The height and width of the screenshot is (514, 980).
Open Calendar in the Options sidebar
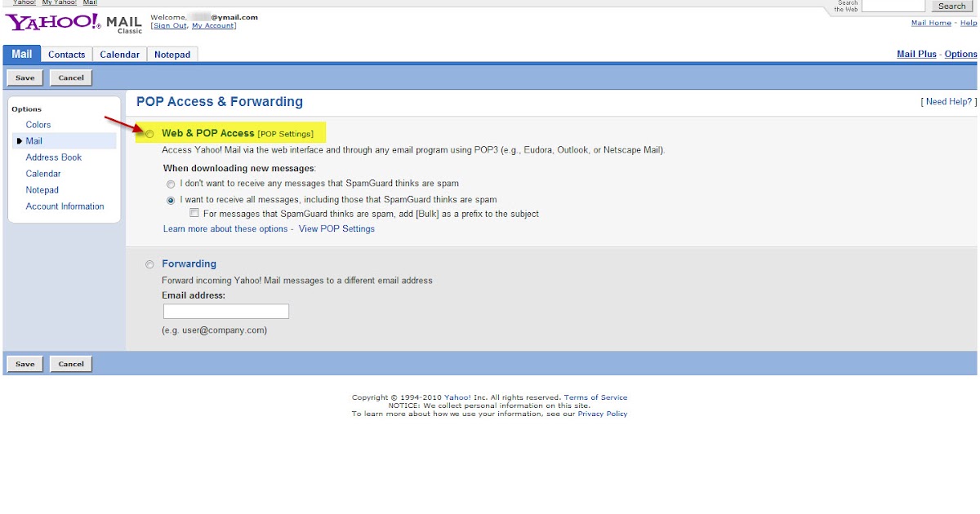(43, 174)
